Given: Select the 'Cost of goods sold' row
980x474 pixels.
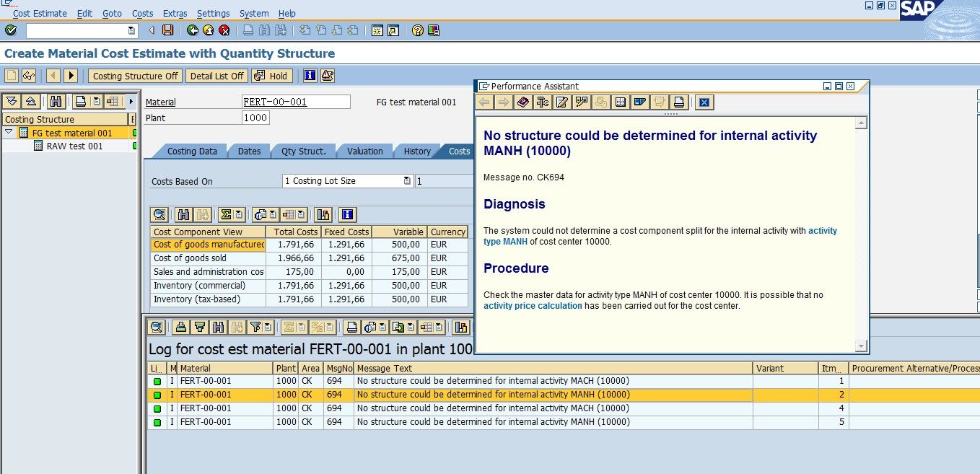Looking at the screenshot, I should [309, 258].
